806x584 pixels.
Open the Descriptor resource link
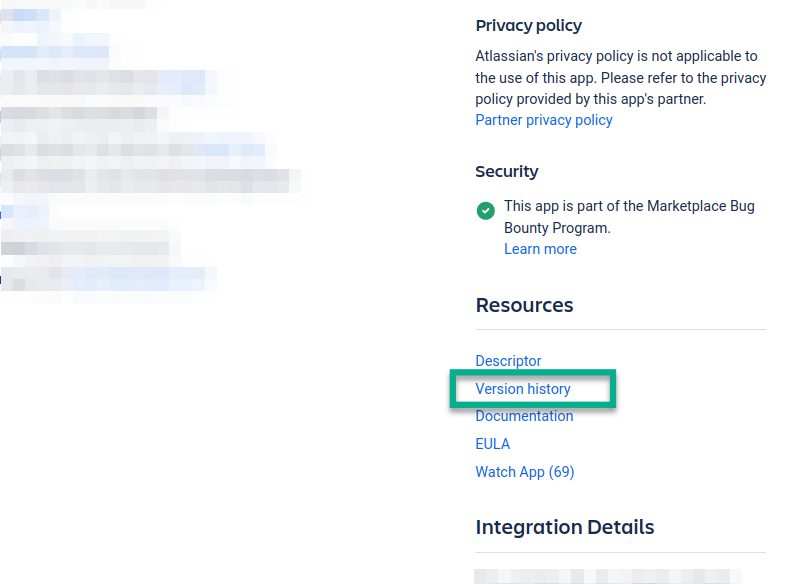(x=508, y=361)
